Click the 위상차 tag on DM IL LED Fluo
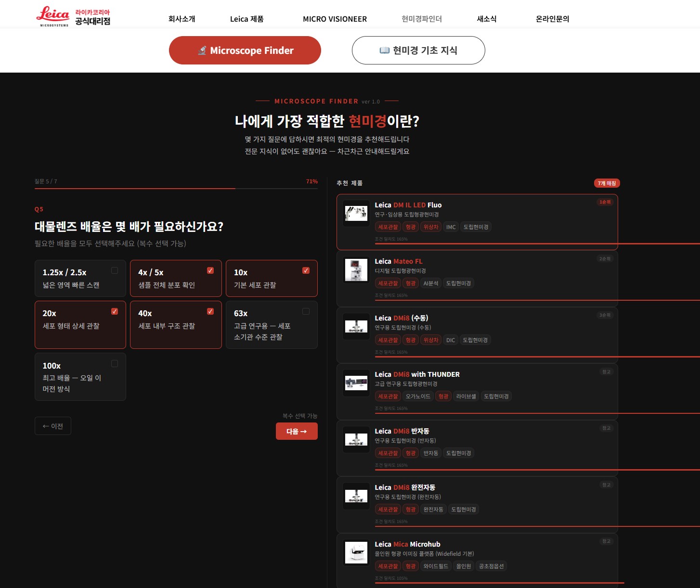Image resolution: width=700 pixels, height=588 pixels. (431, 227)
